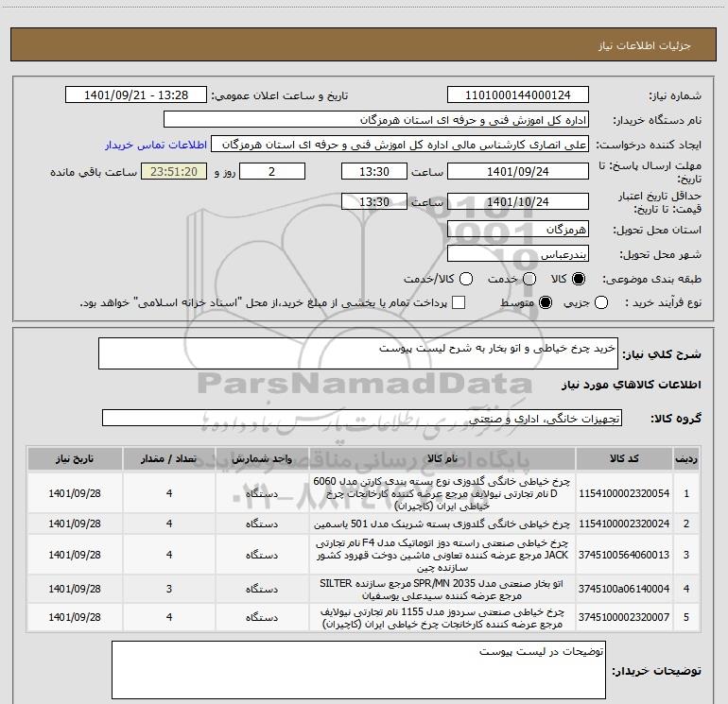Select the متوسط purchase type radio
Screen dimensions: 728x704
click(x=546, y=303)
